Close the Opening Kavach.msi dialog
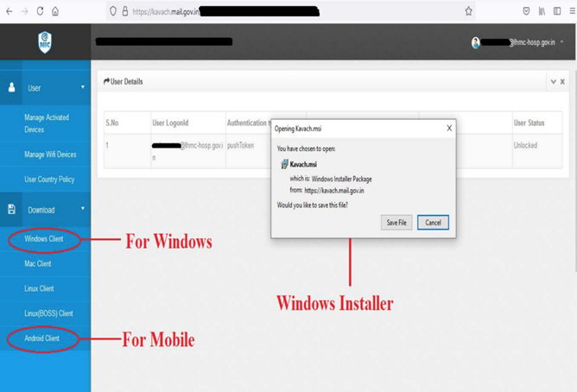 pos(449,128)
